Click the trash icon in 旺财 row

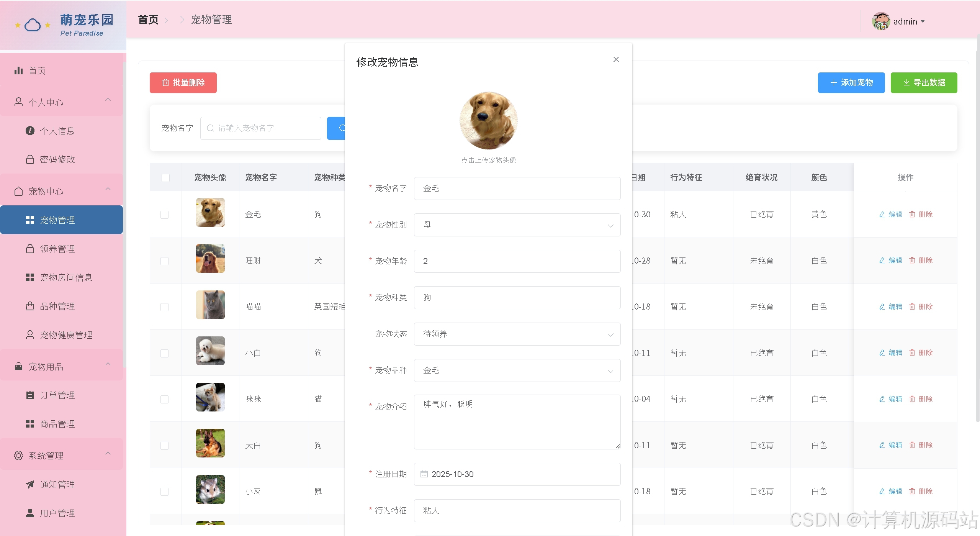pos(912,261)
